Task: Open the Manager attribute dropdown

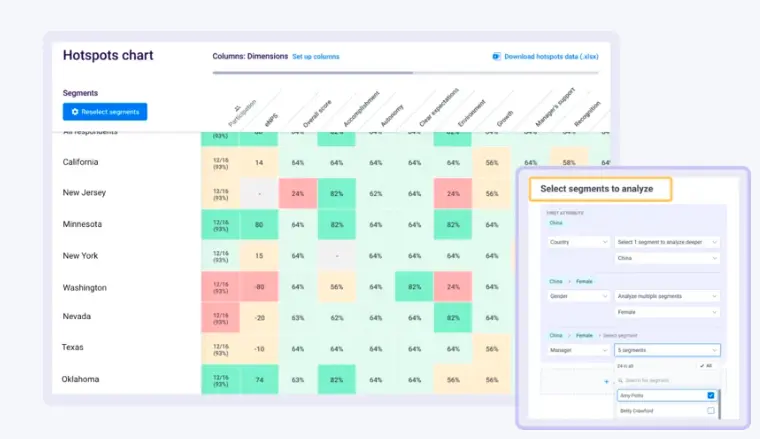Action: [x=578, y=351]
